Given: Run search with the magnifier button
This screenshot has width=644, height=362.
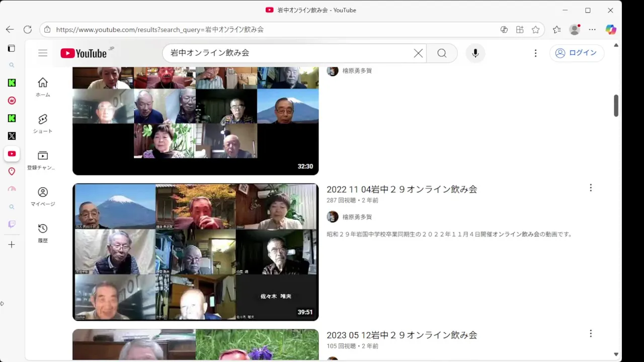Looking at the screenshot, I should (442, 53).
